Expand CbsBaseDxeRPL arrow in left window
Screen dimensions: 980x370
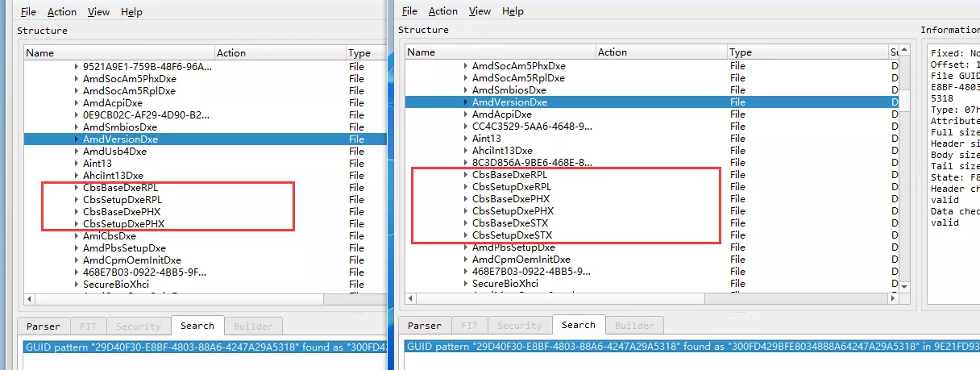pos(77,188)
